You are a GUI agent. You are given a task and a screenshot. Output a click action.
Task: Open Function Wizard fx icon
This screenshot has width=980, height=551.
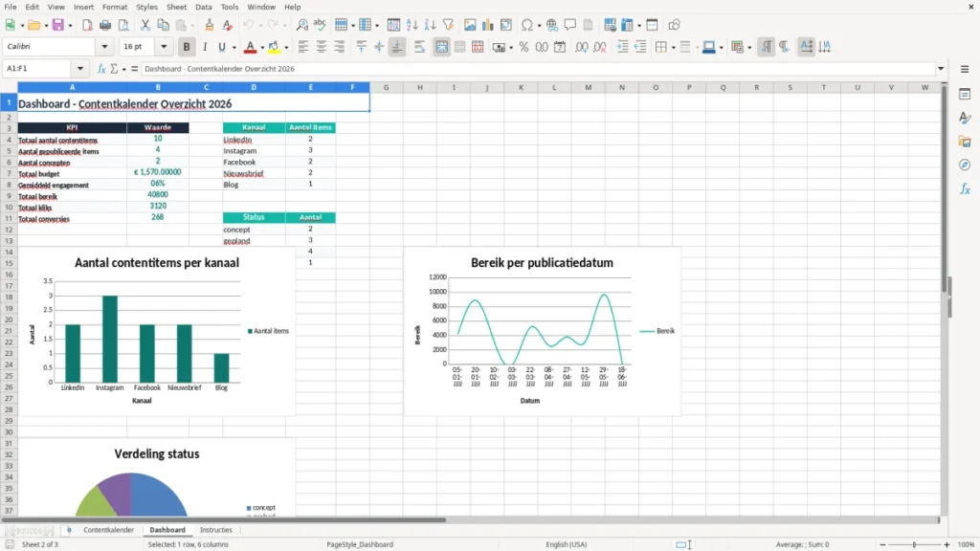pyautogui.click(x=101, y=69)
